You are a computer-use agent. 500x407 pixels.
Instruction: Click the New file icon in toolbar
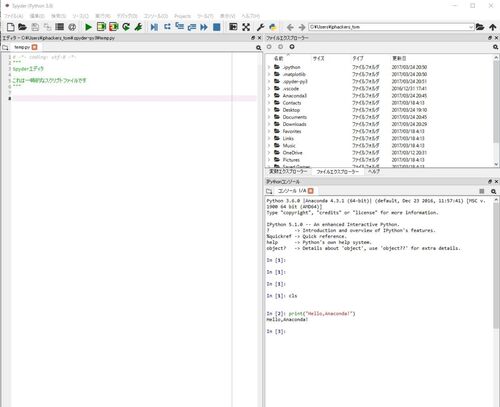coord(11,27)
